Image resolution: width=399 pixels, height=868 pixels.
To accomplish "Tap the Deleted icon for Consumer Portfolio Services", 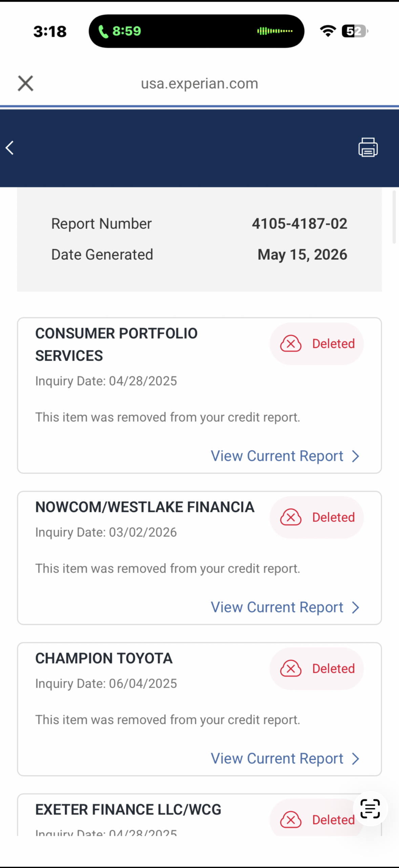I will pyautogui.click(x=291, y=343).
